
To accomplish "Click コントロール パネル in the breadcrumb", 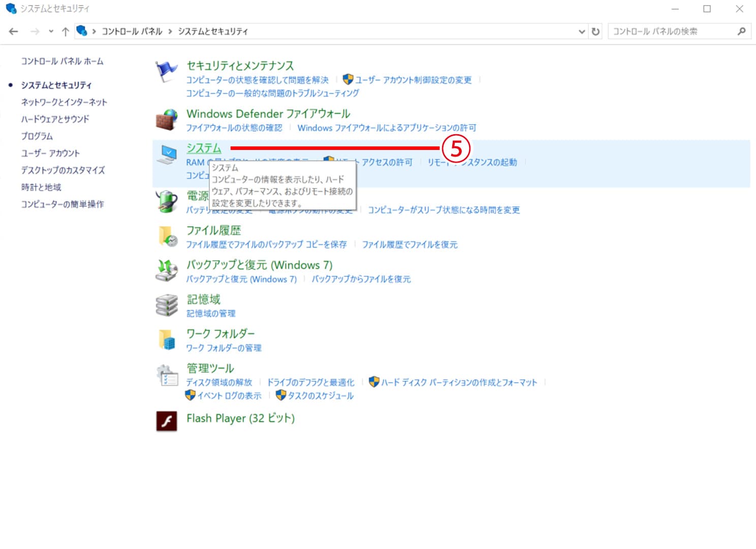I will 132,32.
